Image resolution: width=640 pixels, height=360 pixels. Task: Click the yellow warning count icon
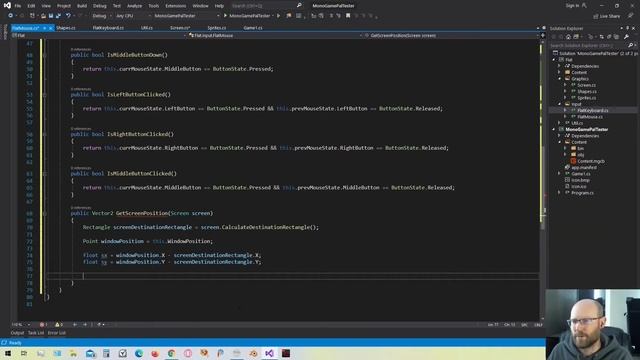click(57, 324)
